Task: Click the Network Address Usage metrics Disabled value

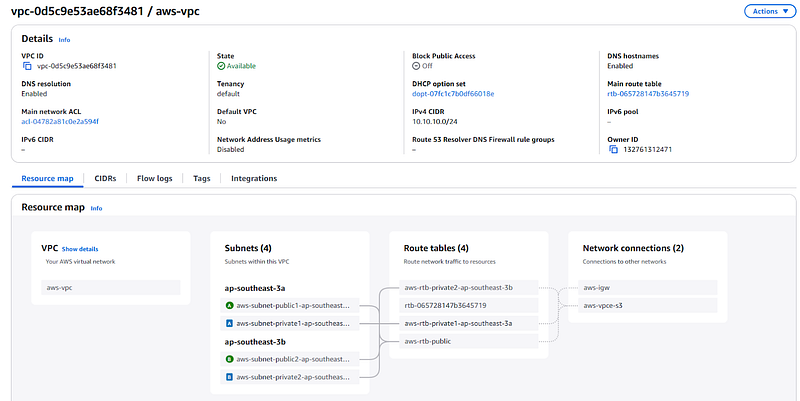Action: [x=231, y=149]
